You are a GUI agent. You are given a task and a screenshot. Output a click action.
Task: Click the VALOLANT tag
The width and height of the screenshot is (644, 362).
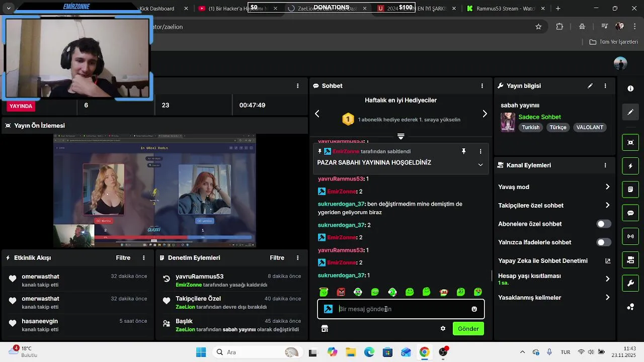pos(590,128)
